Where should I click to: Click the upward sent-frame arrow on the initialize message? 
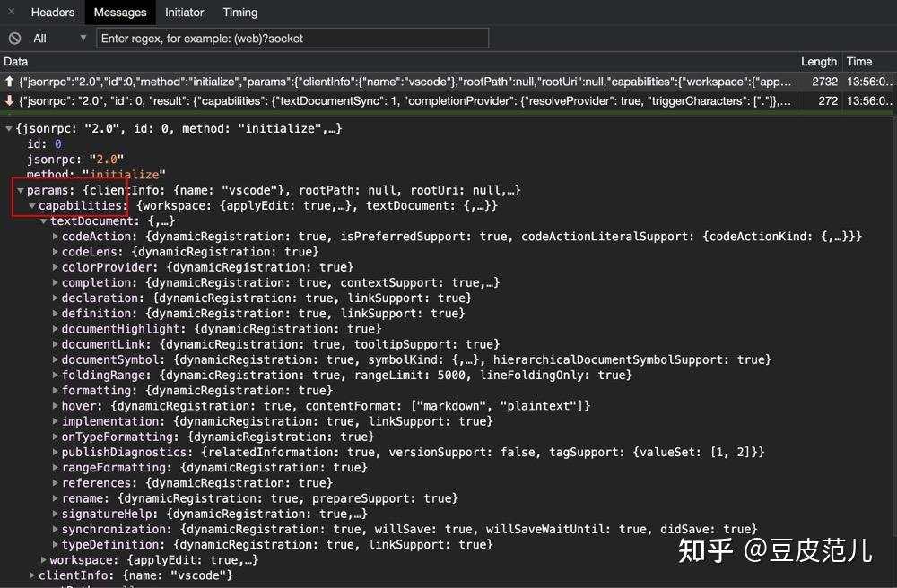tap(8, 81)
